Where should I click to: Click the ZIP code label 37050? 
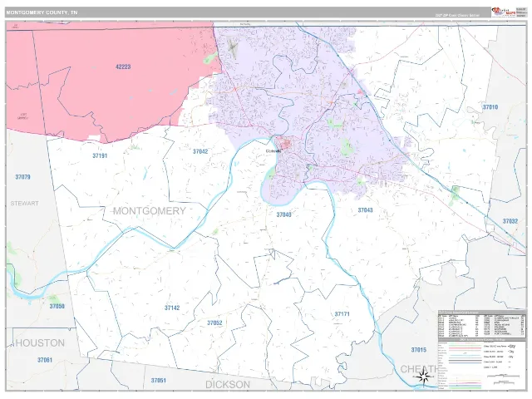(57, 306)
